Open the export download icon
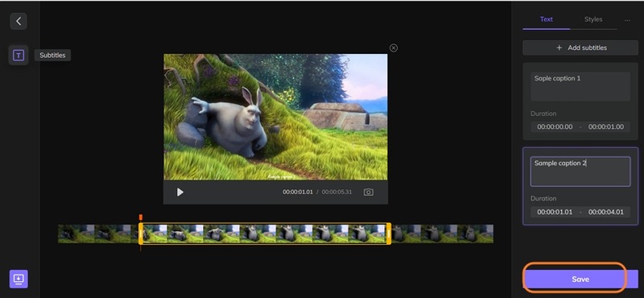This screenshot has width=644, height=298. click(x=19, y=279)
